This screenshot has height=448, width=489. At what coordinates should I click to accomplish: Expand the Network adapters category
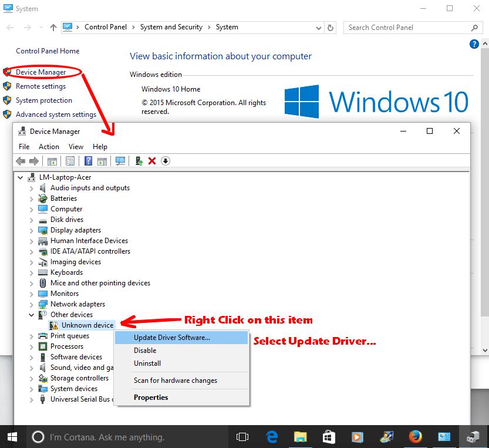32,304
